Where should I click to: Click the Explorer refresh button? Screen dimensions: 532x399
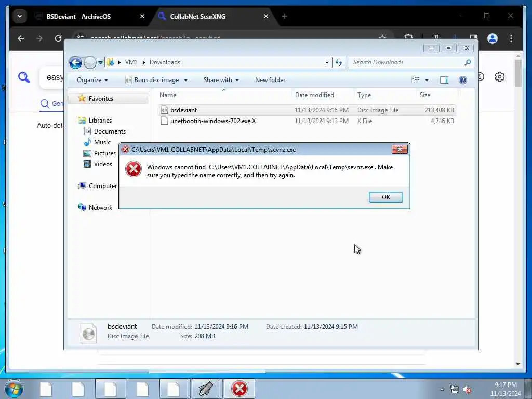point(339,62)
